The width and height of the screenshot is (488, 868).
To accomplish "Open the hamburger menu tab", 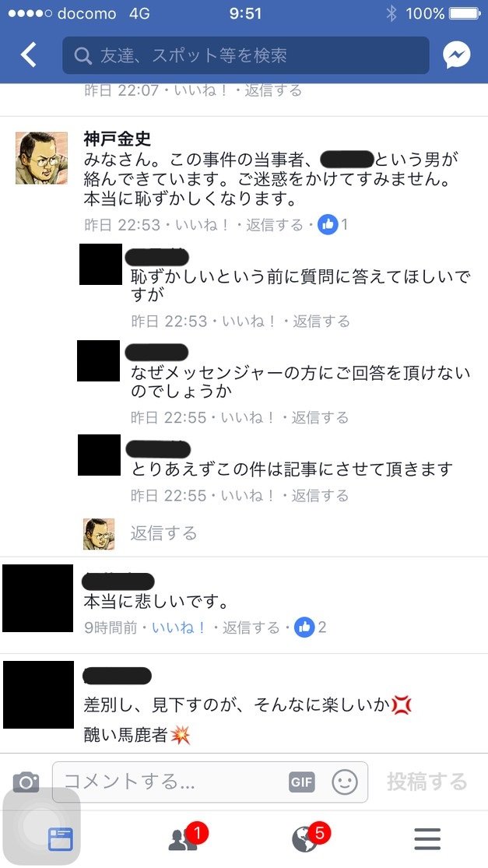I will coord(428,839).
